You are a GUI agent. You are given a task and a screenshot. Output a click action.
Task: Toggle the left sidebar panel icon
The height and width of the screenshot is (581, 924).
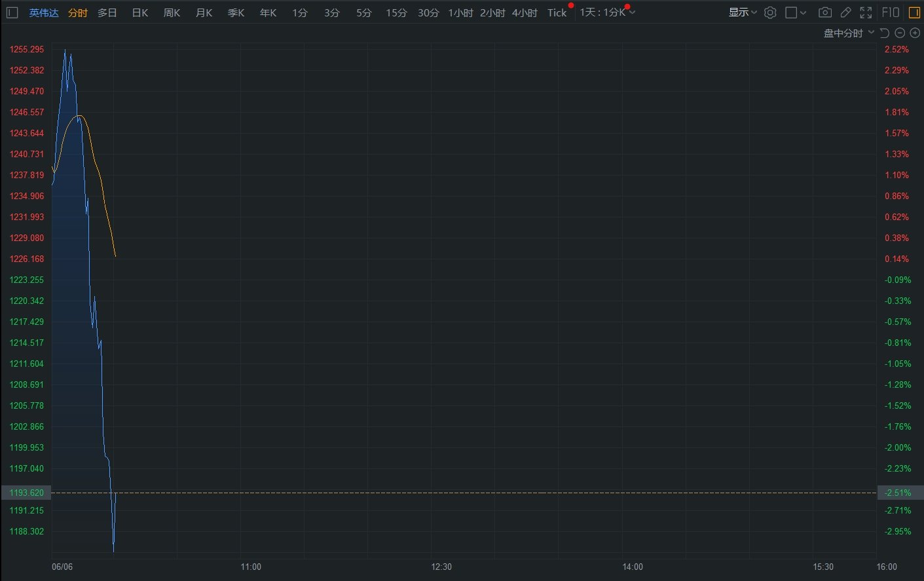(12, 12)
